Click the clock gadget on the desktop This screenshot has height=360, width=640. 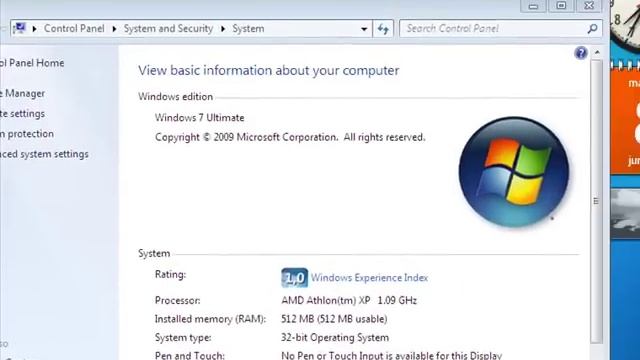pos(625,25)
